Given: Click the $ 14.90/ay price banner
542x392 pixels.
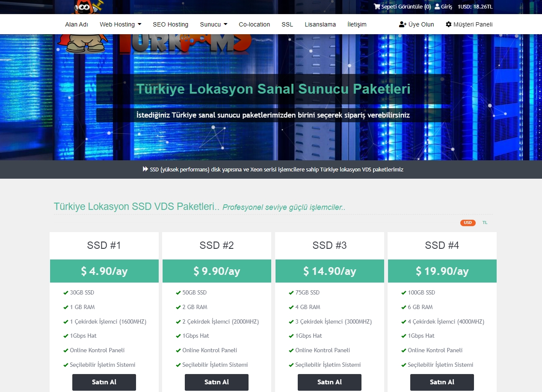Looking at the screenshot, I should click(x=329, y=271).
